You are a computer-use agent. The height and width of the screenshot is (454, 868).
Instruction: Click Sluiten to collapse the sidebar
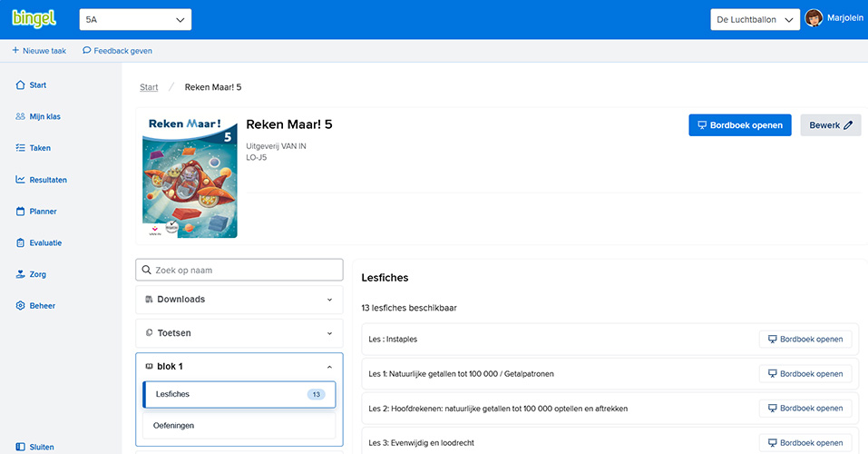pyautogui.click(x=41, y=447)
